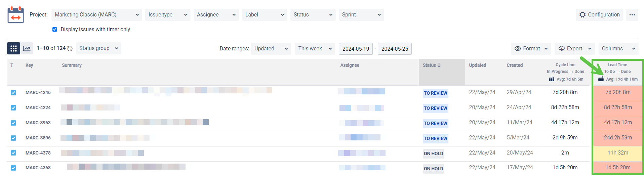This screenshot has height=175, width=644.
Task: Expand the Issue type dropdown
Action: (168, 15)
